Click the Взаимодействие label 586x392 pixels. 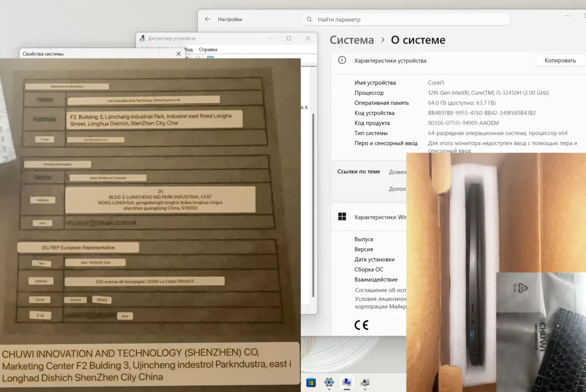pyautogui.click(x=376, y=280)
